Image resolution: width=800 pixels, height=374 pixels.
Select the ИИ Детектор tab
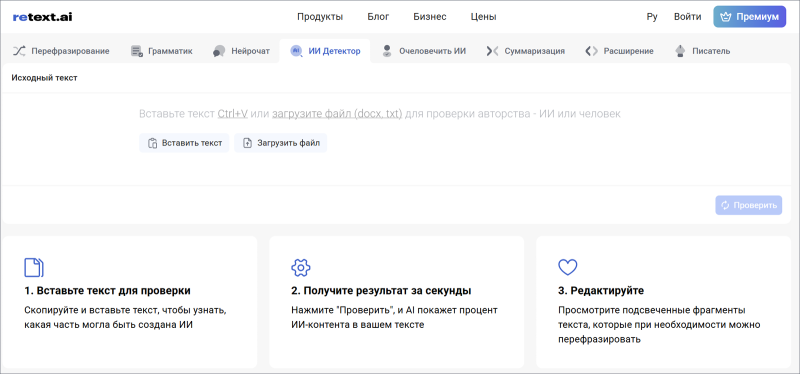(x=325, y=51)
